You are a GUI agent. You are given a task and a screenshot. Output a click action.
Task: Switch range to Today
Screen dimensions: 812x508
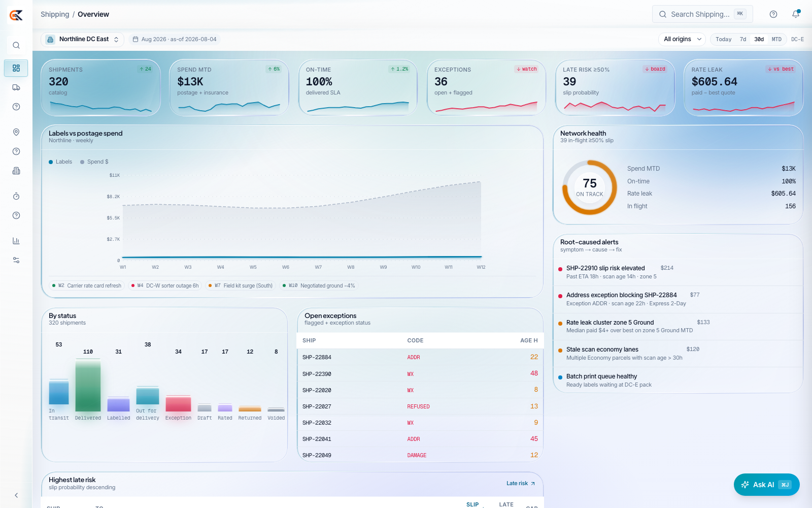coord(724,39)
